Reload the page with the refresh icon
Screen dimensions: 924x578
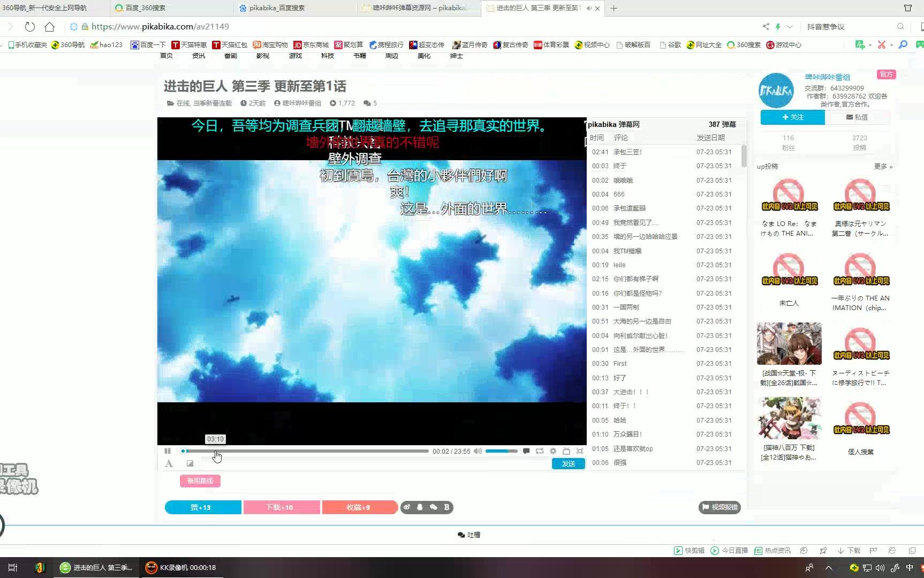point(30,27)
